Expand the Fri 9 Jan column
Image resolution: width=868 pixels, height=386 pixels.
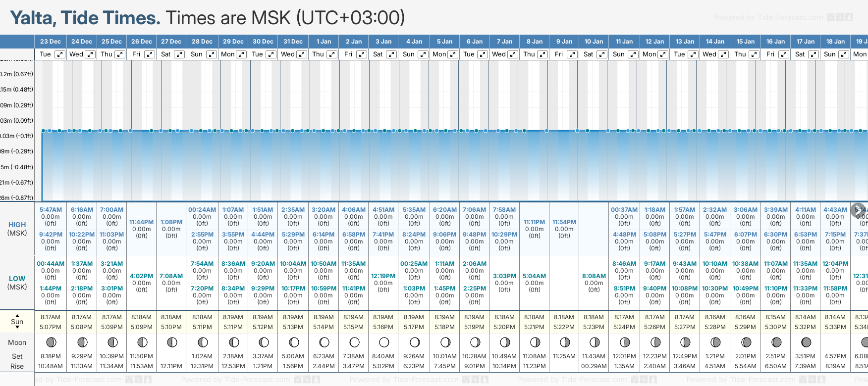[572, 54]
